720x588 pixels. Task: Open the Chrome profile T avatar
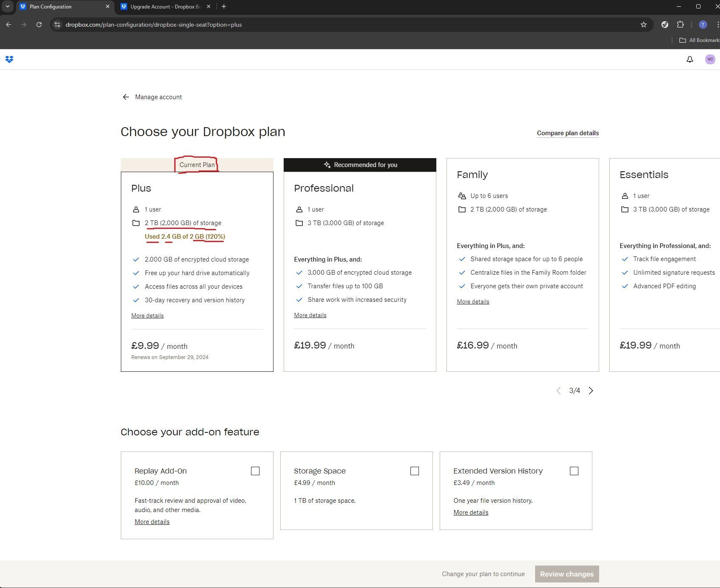(x=703, y=25)
